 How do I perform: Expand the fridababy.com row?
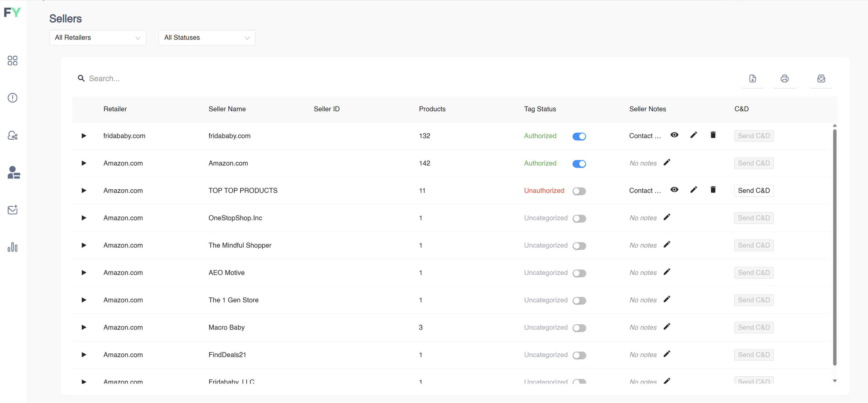(x=84, y=136)
